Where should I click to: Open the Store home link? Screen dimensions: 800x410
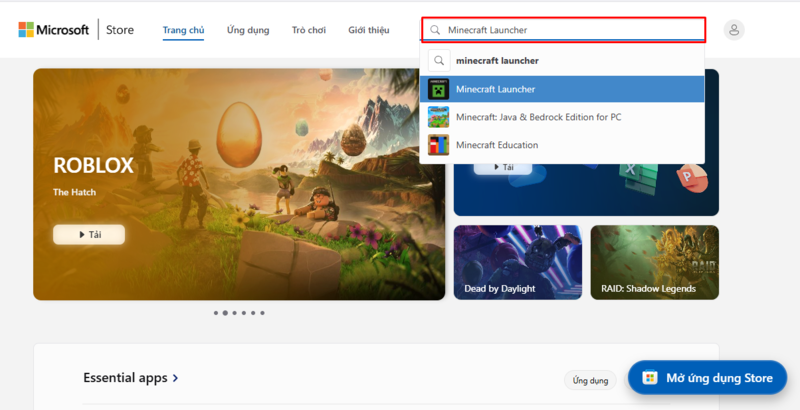click(x=120, y=30)
